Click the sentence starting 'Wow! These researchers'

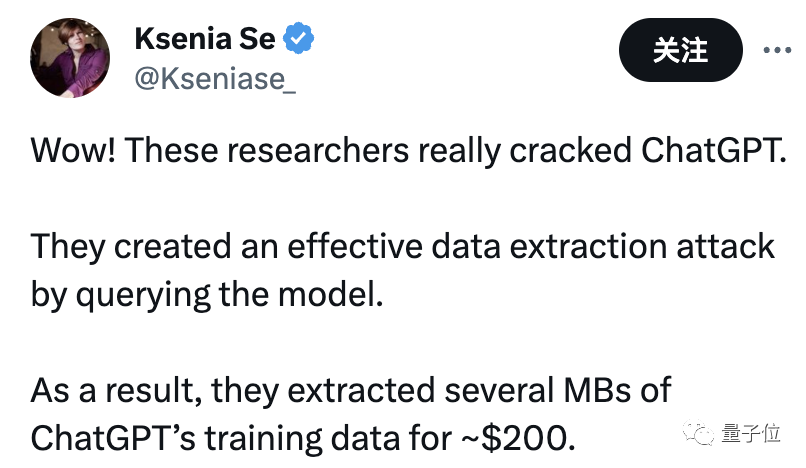409,150
